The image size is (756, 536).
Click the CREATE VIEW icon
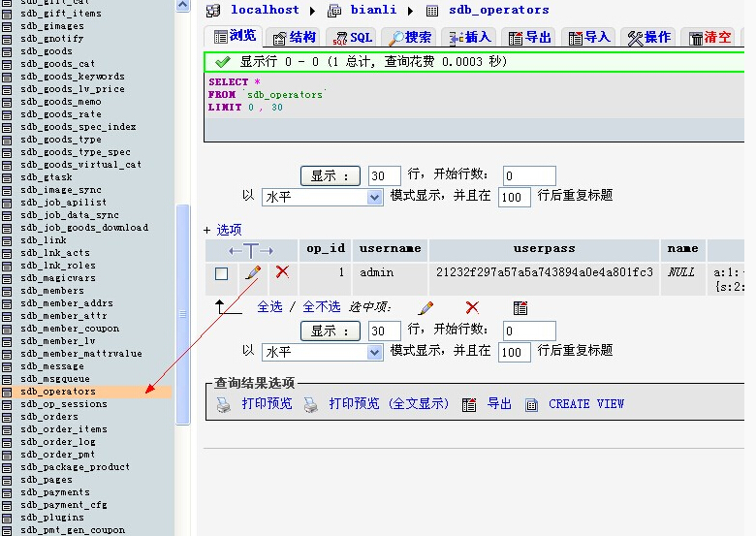531,404
